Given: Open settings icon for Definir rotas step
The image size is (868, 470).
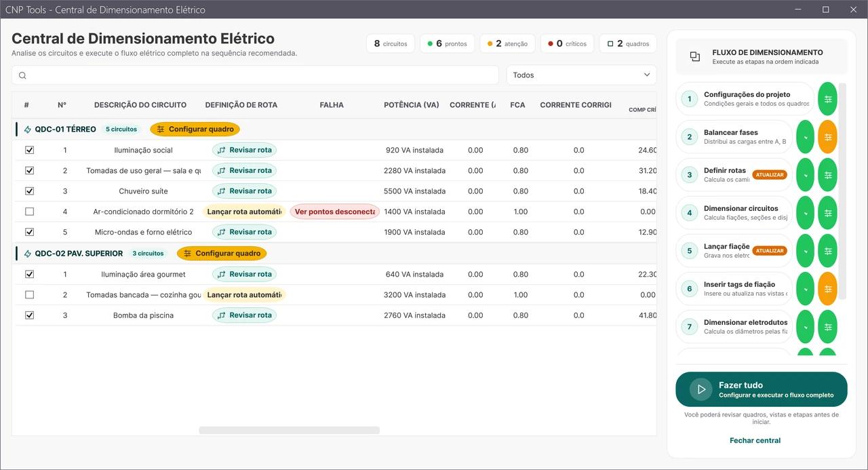Looking at the screenshot, I should [x=827, y=175].
